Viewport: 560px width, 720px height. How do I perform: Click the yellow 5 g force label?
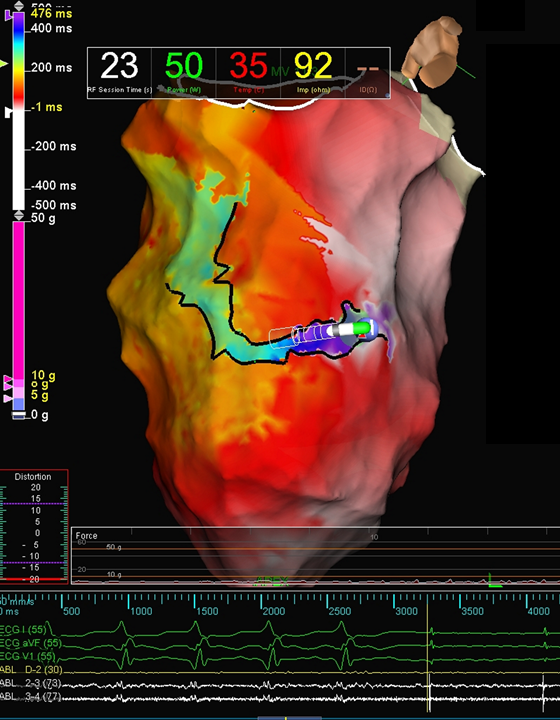click(x=40, y=395)
